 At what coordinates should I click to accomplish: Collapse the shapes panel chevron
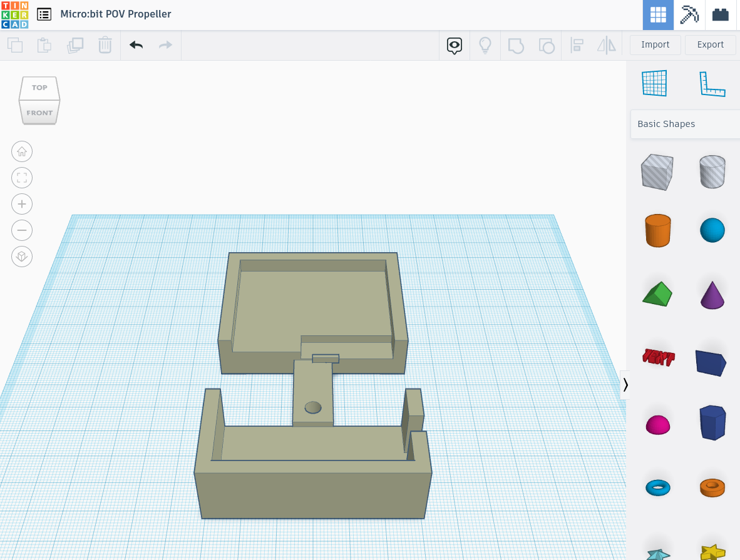625,385
